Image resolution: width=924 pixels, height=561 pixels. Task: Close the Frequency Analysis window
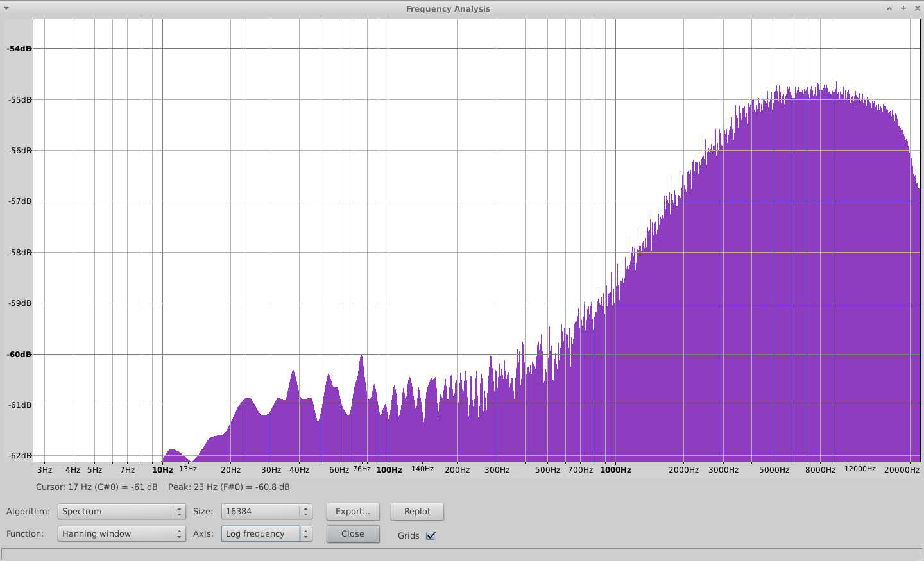click(917, 8)
